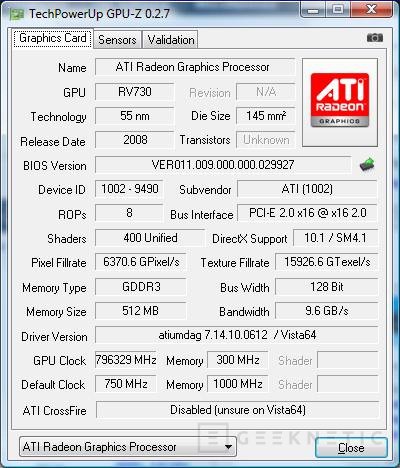
Task: Open the Validation tab
Action: point(171,40)
